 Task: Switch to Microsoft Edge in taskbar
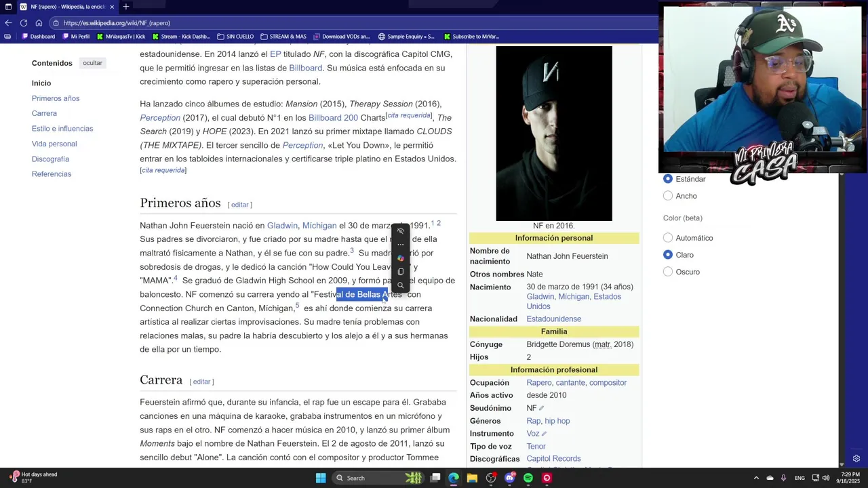pyautogui.click(x=454, y=478)
